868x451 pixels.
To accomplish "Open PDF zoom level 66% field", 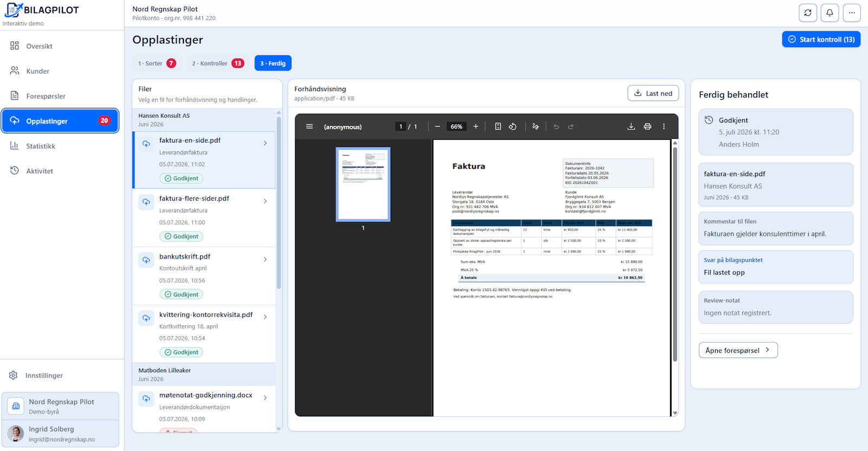I will click(457, 127).
